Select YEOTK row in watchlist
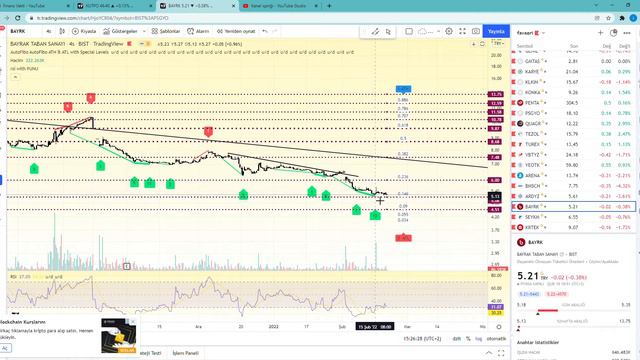Viewport: 640px width, 360px height. click(573, 165)
